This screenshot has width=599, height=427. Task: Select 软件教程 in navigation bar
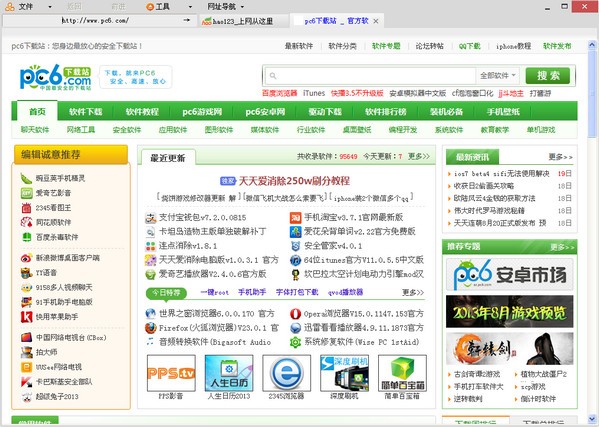142,112
